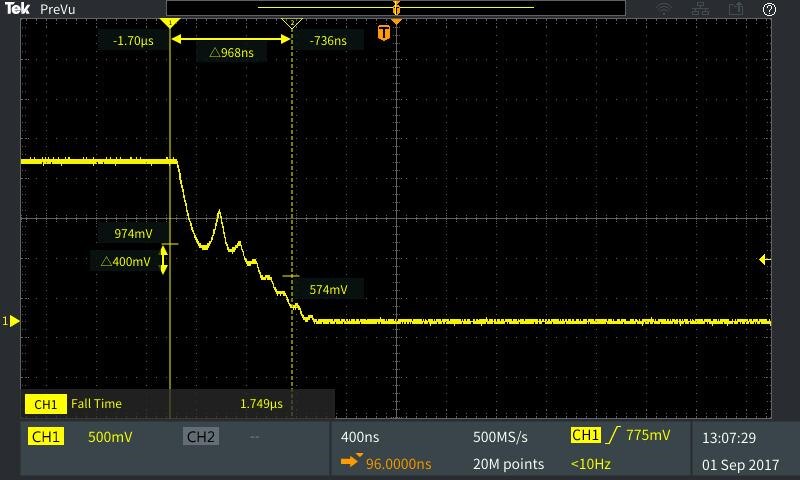Click the network connection icon
This screenshot has width=800, height=480.
click(700, 9)
